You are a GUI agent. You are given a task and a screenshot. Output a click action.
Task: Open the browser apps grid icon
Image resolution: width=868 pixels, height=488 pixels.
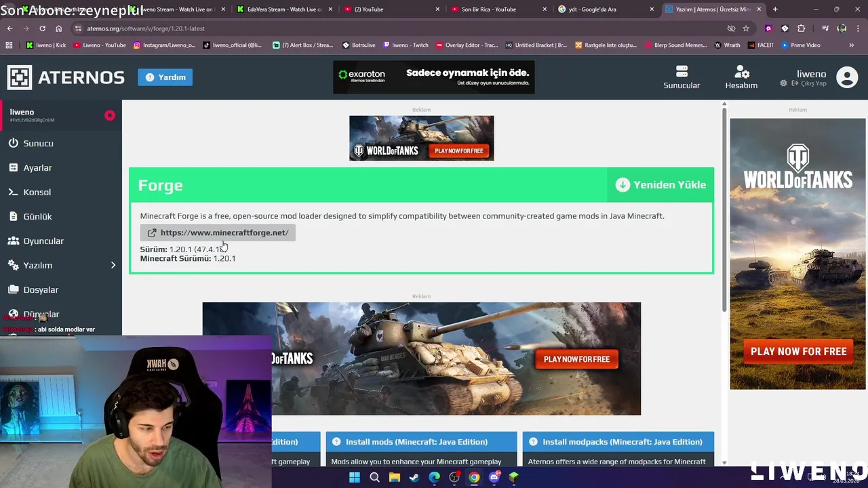click(x=9, y=45)
